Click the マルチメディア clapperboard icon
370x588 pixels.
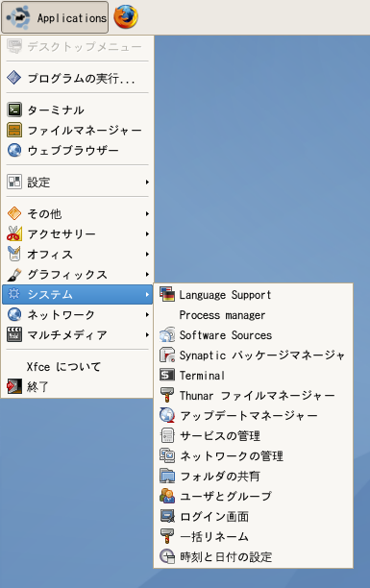tap(14, 334)
